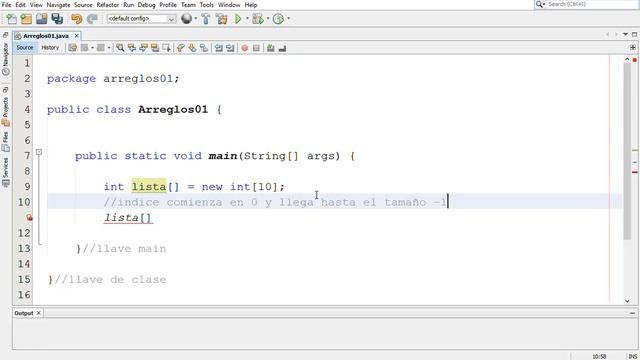
Task: Toggle INS insert mode in the status bar
Action: click(633, 357)
